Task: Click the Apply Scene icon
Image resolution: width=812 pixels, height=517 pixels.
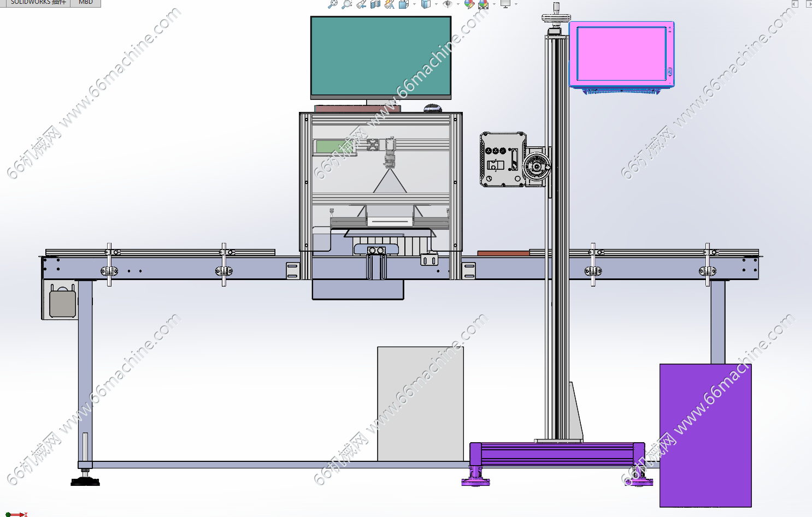Action: coord(484,4)
